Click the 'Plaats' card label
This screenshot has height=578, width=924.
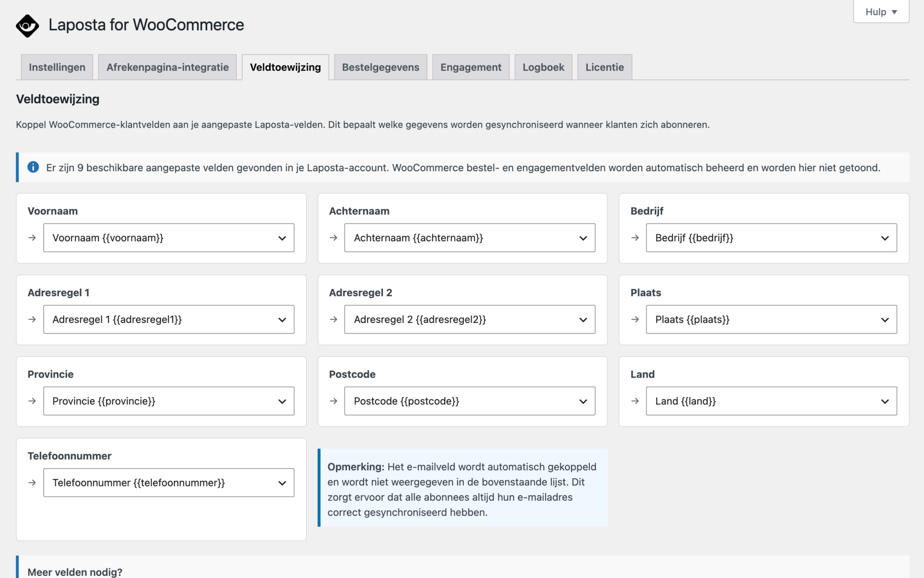tap(646, 293)
